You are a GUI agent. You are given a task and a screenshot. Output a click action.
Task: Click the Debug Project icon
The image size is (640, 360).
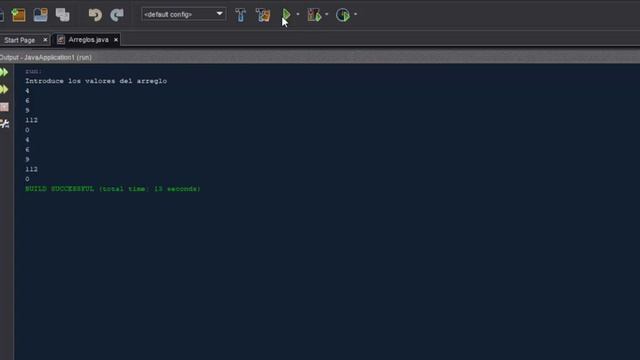click(315, 15)
